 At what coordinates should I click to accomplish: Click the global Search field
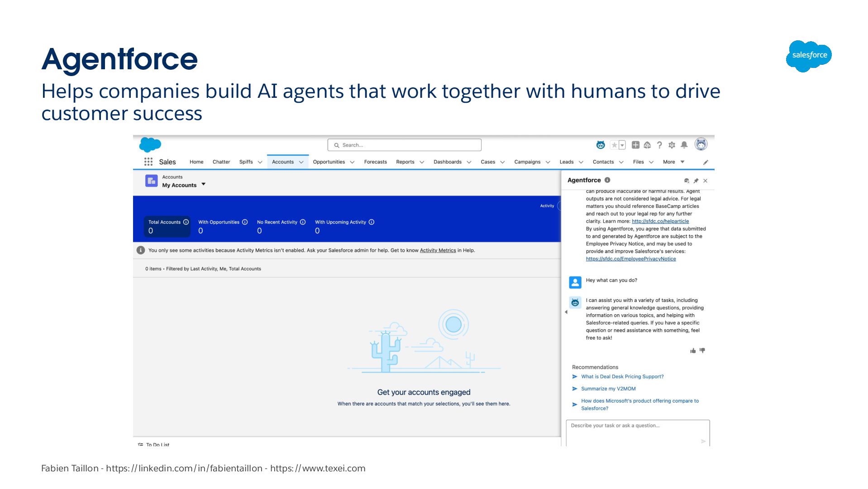404,145
